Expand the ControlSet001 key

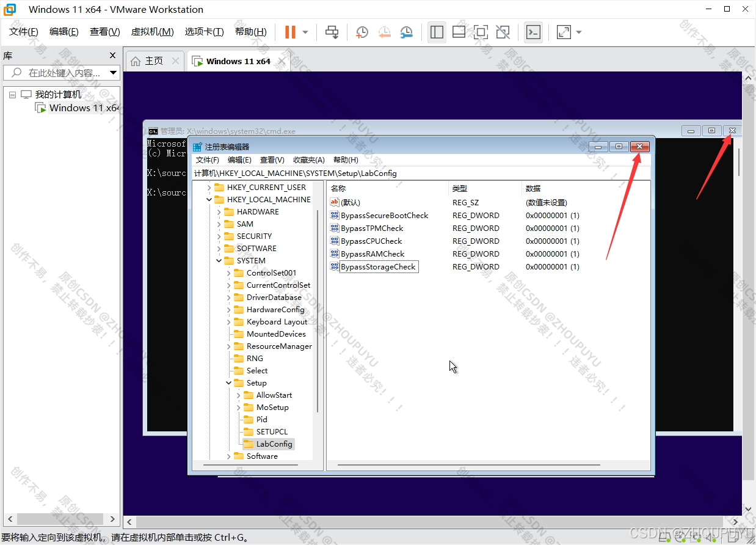[x=229, y=273]
